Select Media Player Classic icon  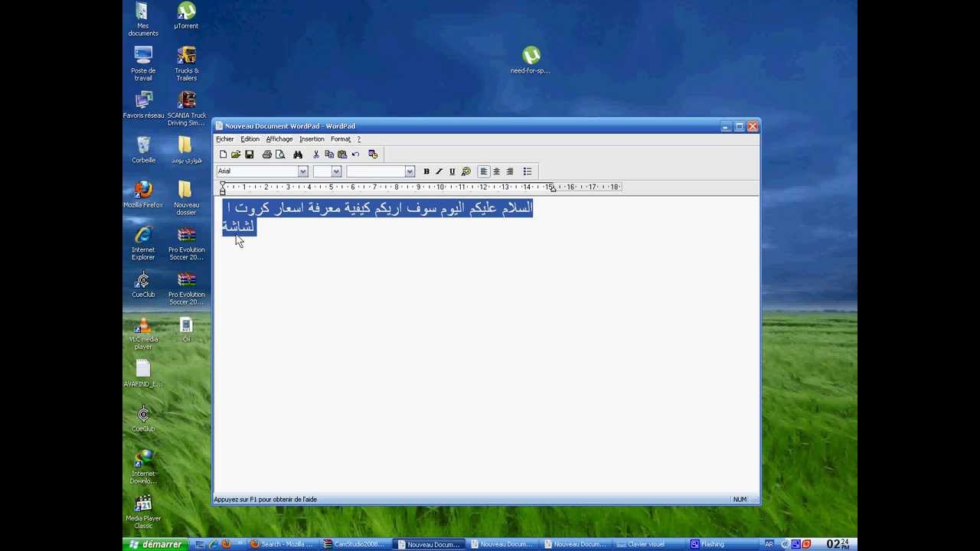pos(143,512)
